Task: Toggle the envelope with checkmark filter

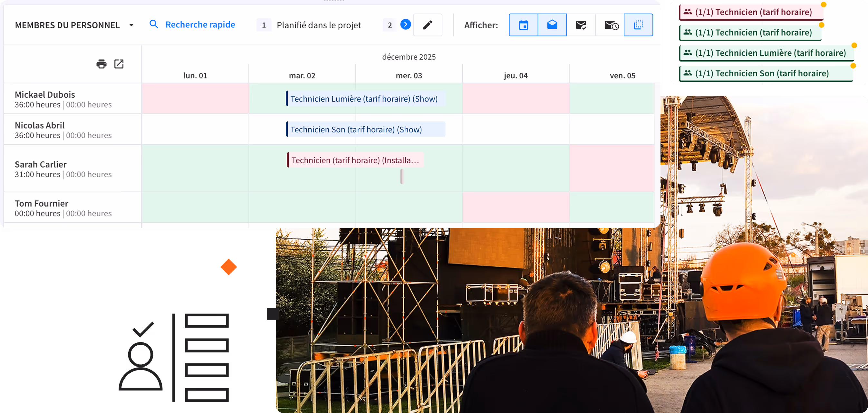Action: pos(581,25)
